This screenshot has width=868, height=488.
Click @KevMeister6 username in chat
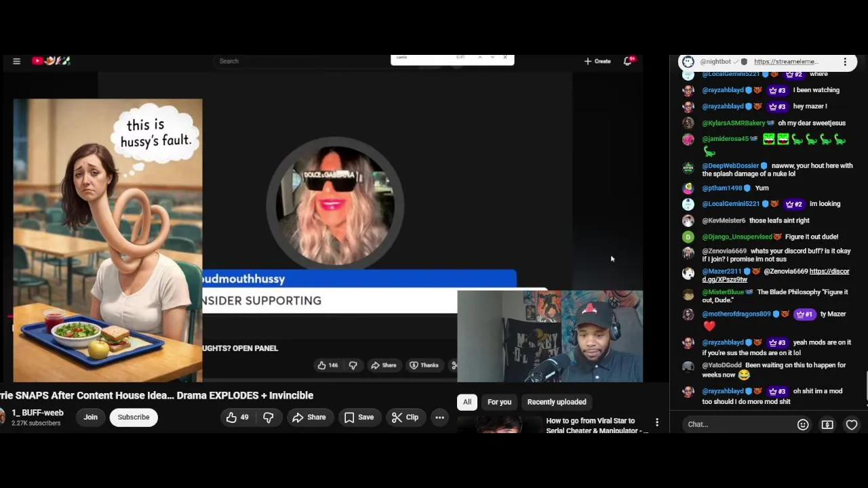coord(724,221)
